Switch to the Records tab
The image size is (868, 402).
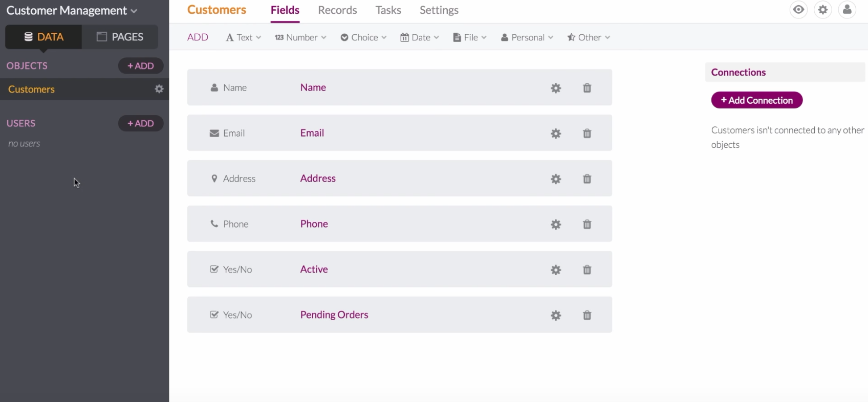tap(337, 10)
